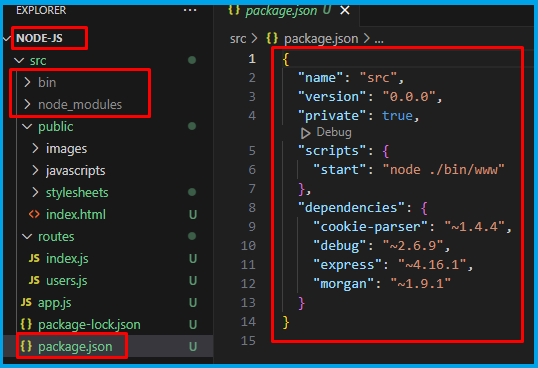This screenshot has height=368, width=538.
Task: Click "~1.9.1" morgan version value
Action: tap(420, 284)
